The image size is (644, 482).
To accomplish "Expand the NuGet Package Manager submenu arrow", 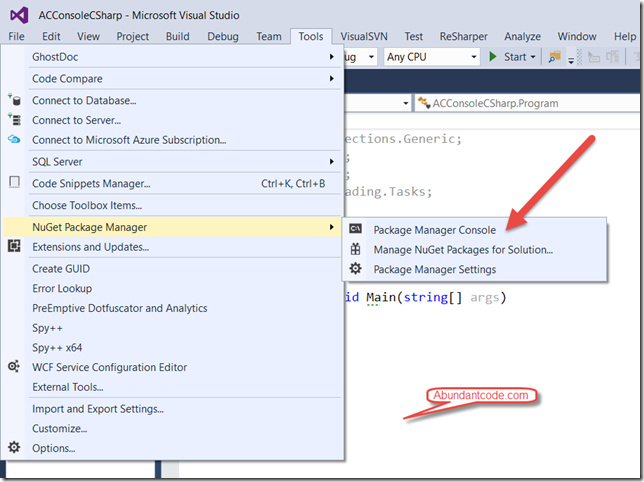I will 331,227.
